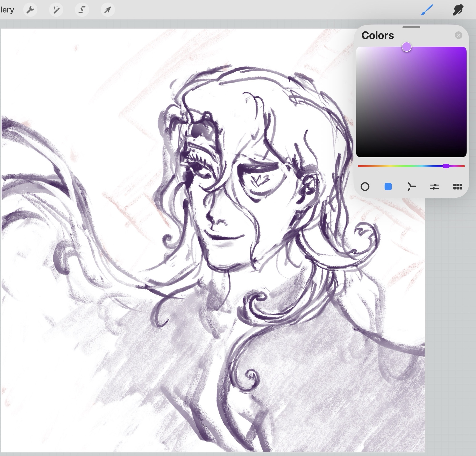The image size is (476, 456).
Task: Pick vivid purple at color square corner
Action: (x=463, y=50)
